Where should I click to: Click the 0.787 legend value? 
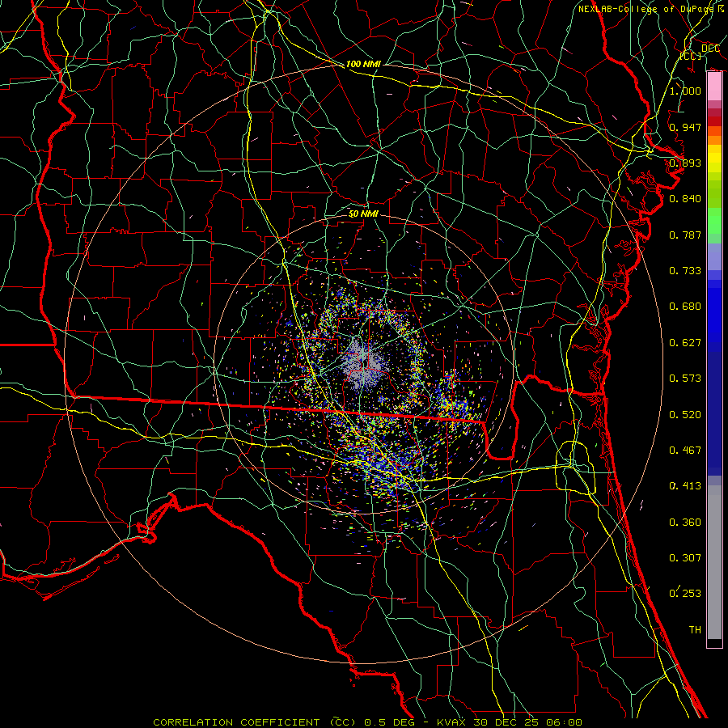685,235
